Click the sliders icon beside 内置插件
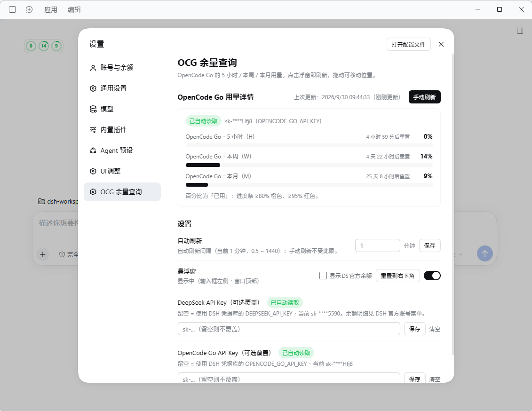 93,130
